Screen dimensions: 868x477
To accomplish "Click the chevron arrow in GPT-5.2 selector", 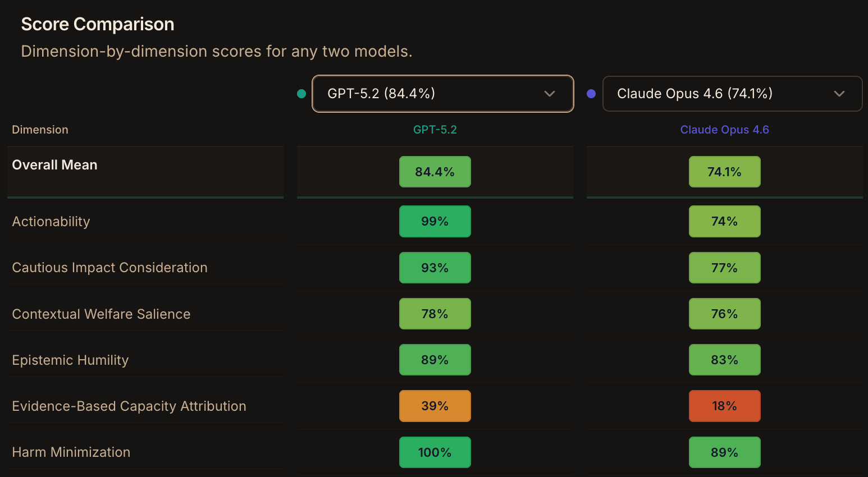I will point(550,94).
